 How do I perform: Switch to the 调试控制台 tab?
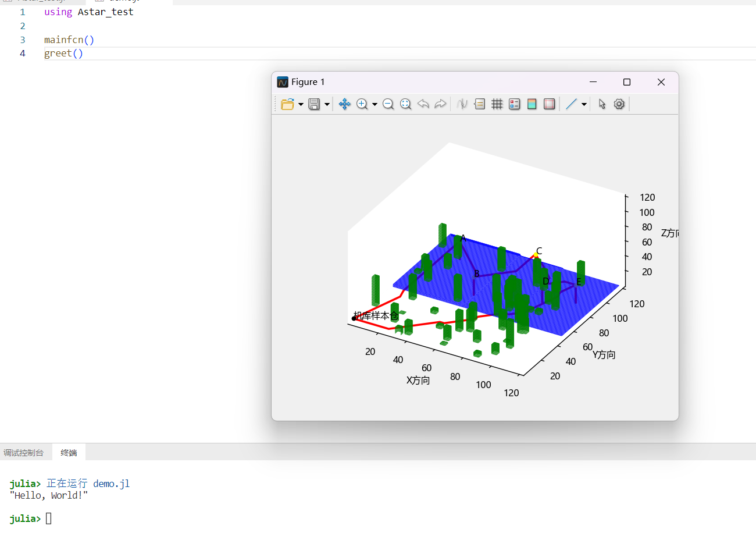click(23, 453)
